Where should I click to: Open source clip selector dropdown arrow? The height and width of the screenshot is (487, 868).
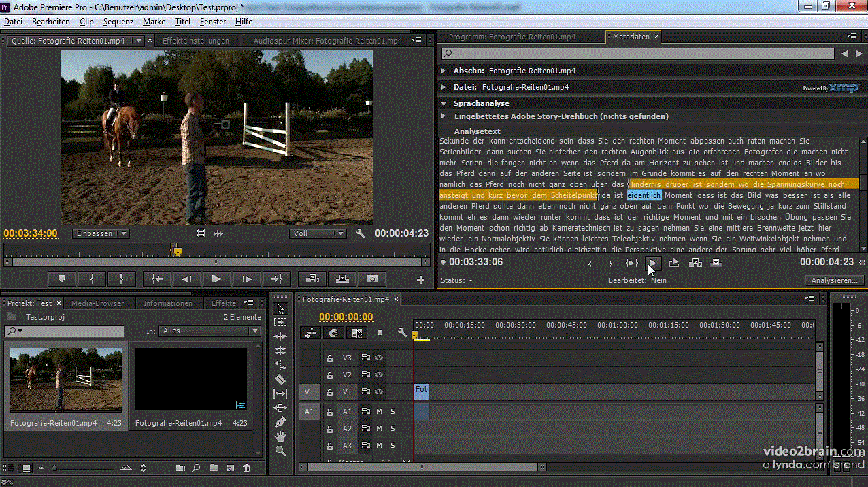(139, 41)
